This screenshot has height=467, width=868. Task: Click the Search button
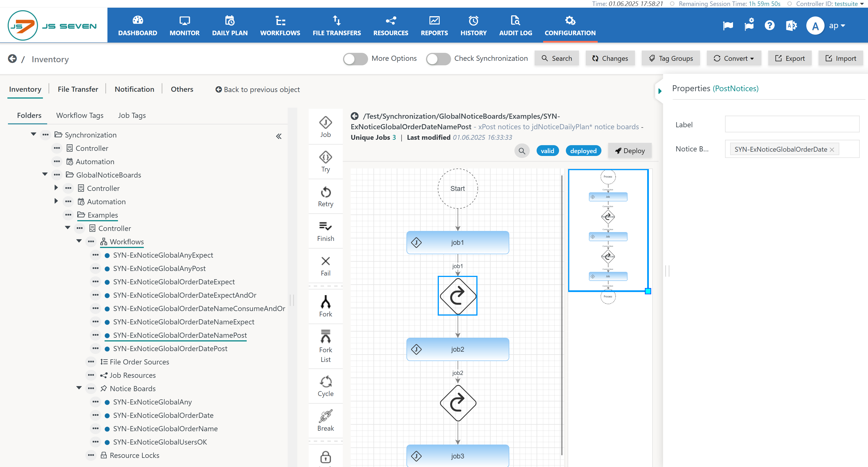tap(557, 58)
